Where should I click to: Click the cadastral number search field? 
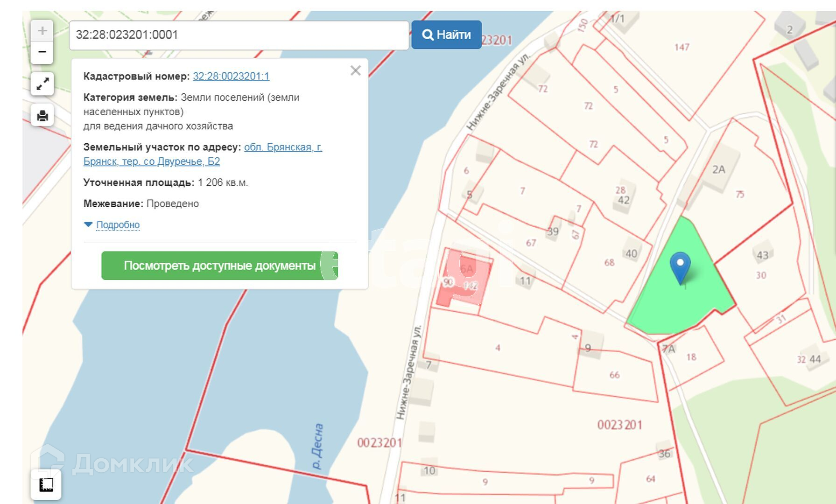(x=239, y=35)
